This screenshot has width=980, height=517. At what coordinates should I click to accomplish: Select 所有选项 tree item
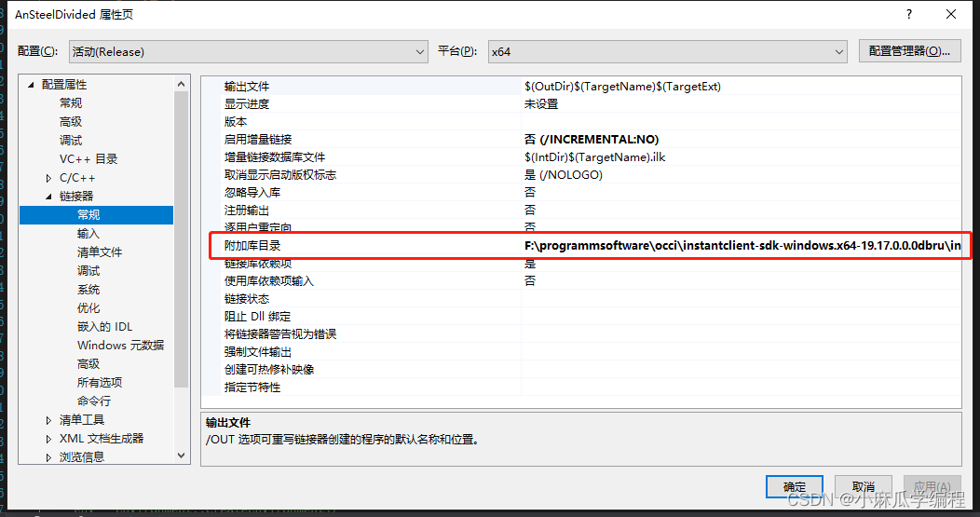100,383
